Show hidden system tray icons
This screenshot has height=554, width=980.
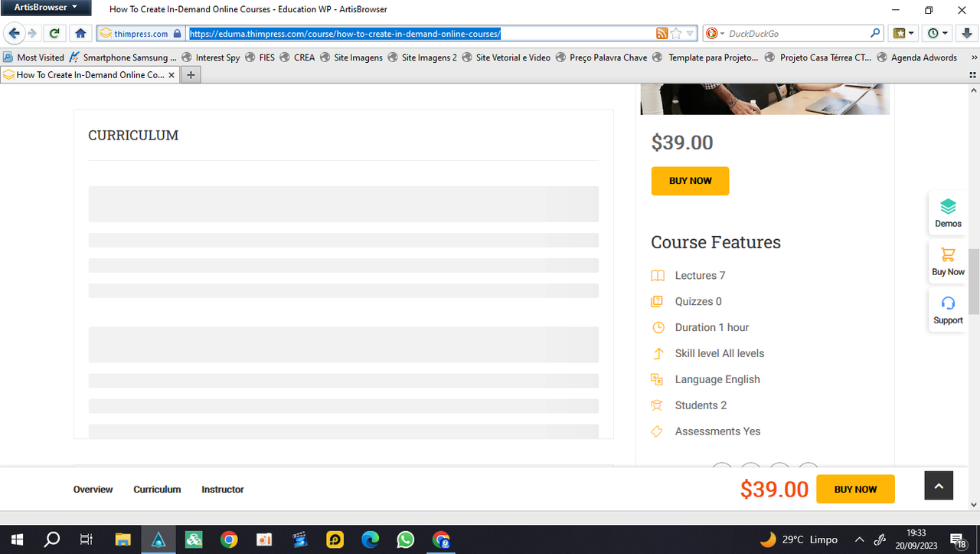click(859, 539)
